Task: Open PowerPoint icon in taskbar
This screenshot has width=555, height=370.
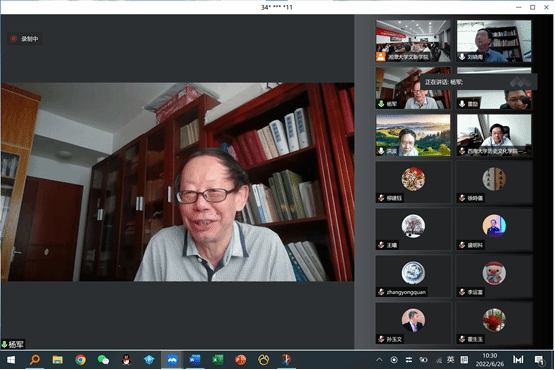Action: coord(240,360)
